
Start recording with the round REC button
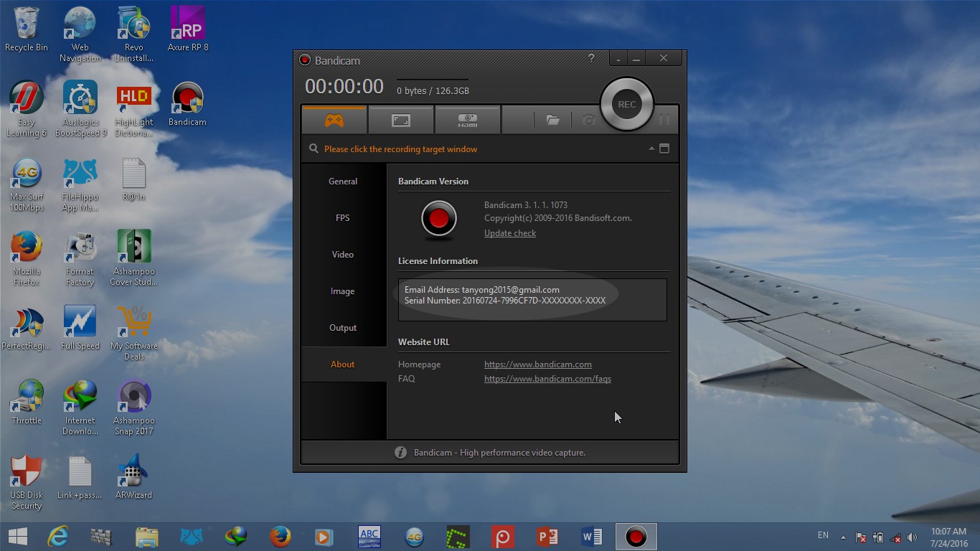627,105
